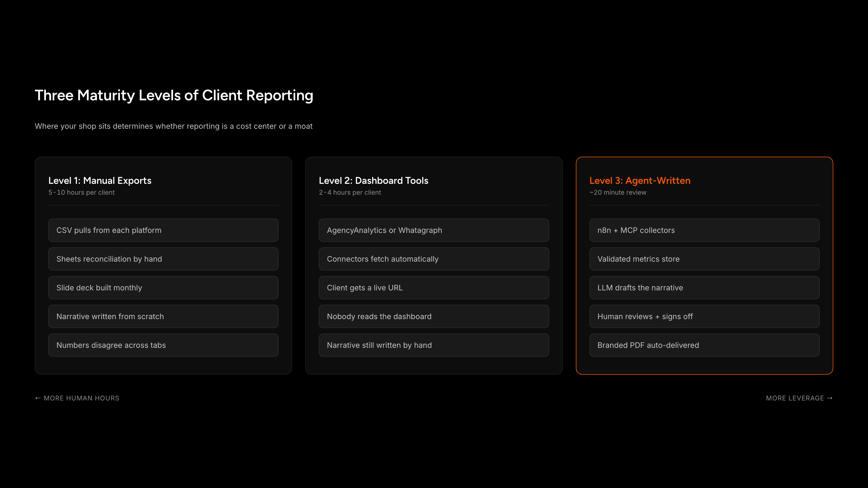This screenshot has height=488, width=868.
Task: Click the 'MORE LEVERAGE' label
Action: [x=799, y=398]
